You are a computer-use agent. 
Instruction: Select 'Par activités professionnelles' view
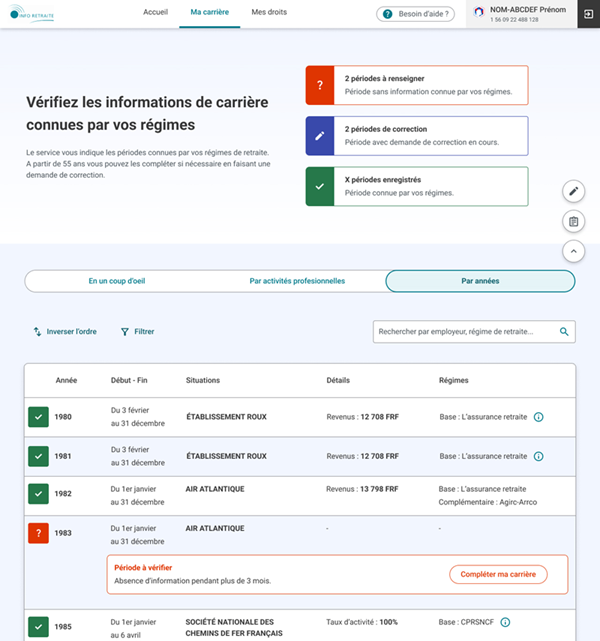(x=297, y=281)
